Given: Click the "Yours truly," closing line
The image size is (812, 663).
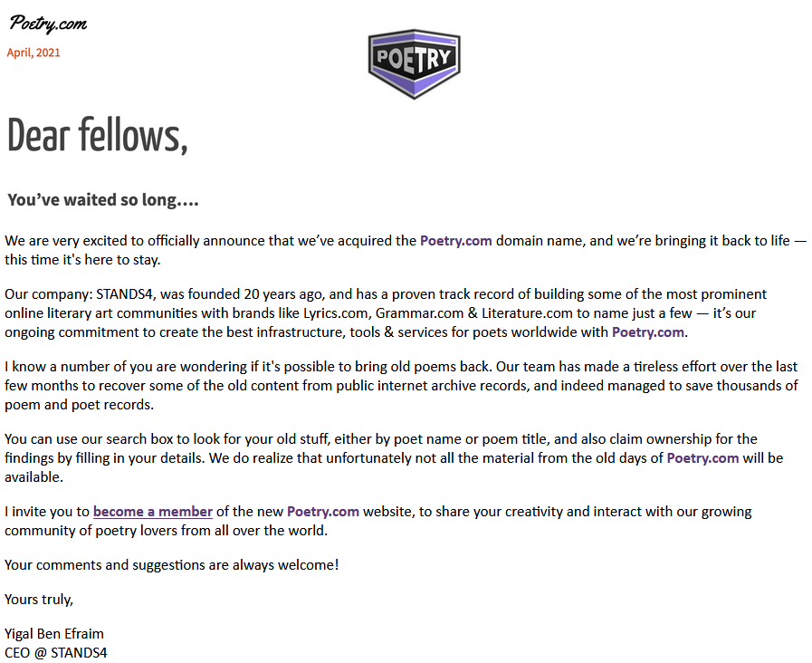Looking at the screenshot, I should (x=39, y=599).
